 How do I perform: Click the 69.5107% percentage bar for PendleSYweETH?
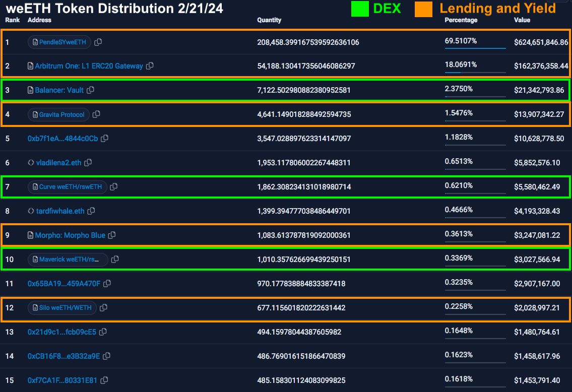coord(475,48)
